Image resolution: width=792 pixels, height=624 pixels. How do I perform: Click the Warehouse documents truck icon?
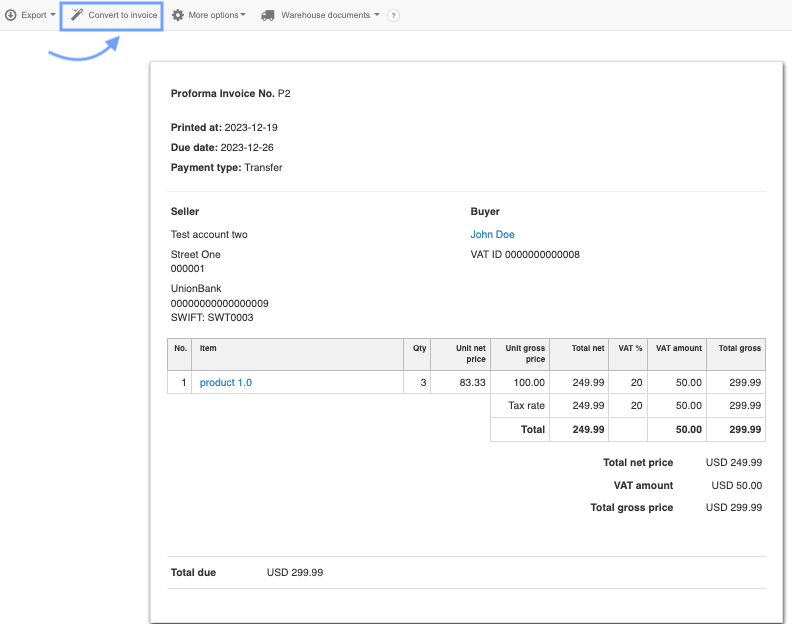click(x=268, y=15)
